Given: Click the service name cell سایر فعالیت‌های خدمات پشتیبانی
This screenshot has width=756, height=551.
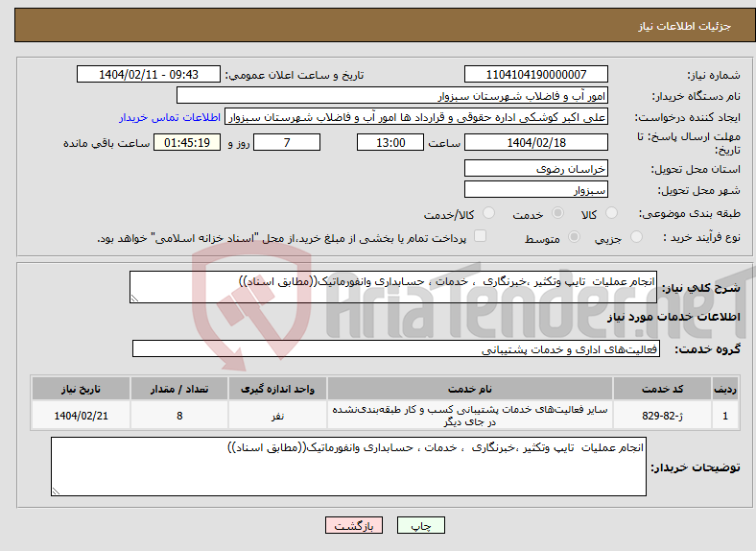Looking at the screenshot, I should pyautogui.click(x=469, y=416).
